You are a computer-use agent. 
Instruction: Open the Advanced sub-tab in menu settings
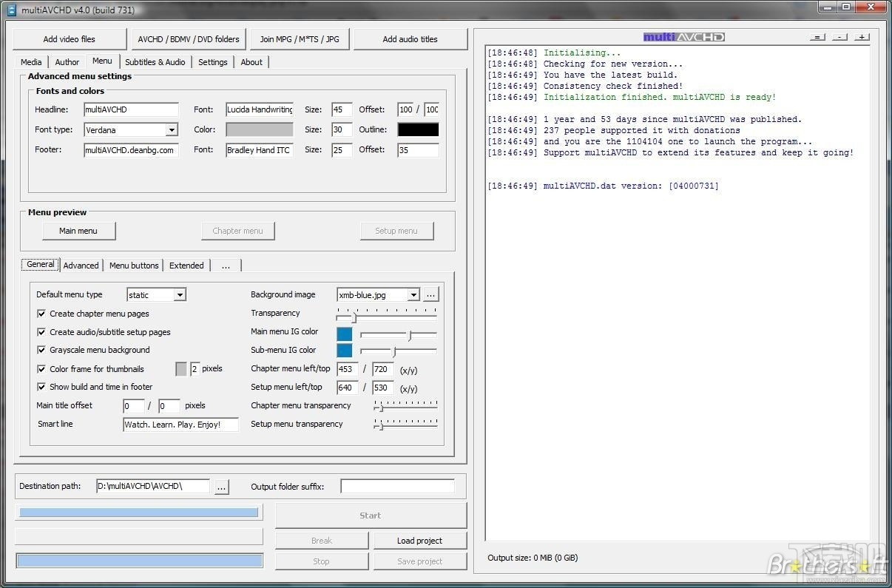pos(81,265)
